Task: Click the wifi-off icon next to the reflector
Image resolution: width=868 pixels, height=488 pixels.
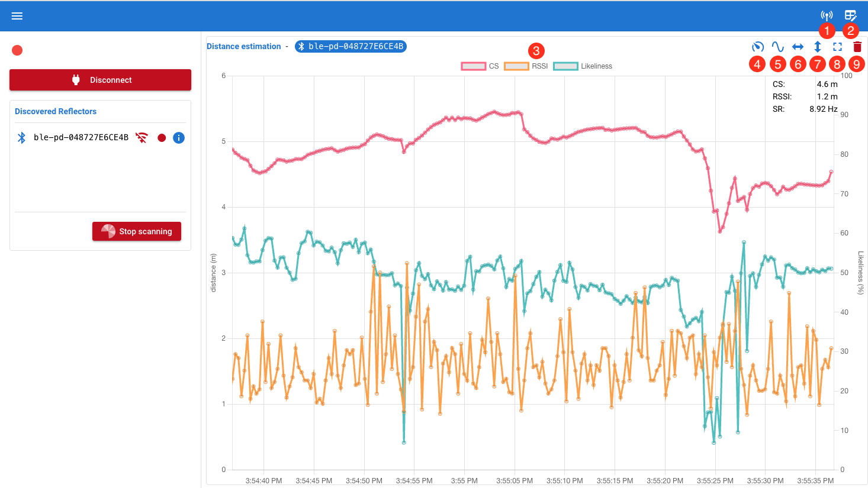Action: pos(142,137)
